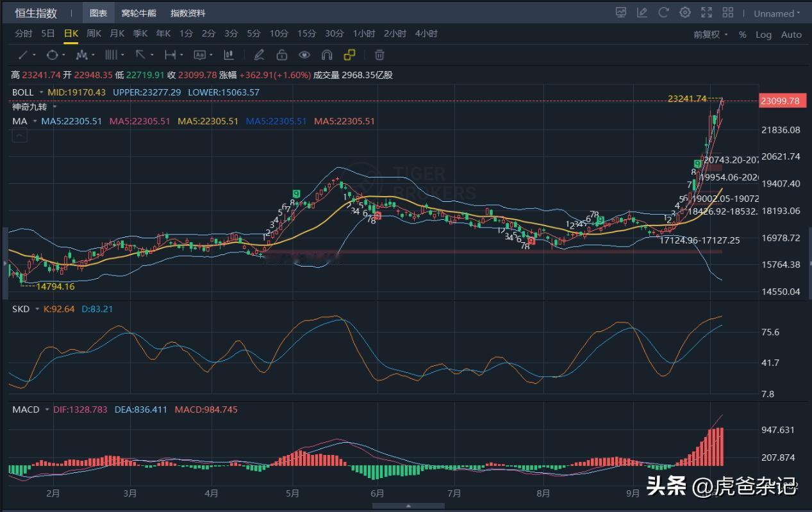Select the range measurement tool
Image resolution: width=812 pixels, height=512 pixels.
click(x=170, y=55)
